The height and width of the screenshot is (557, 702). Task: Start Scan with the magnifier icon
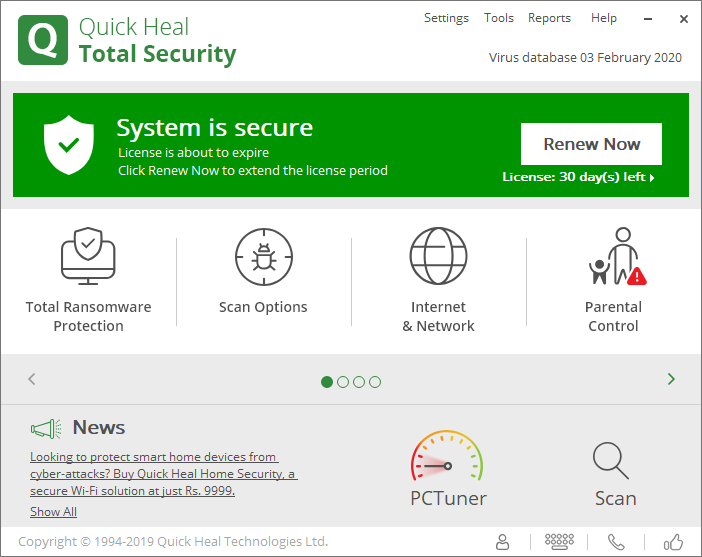611,460
